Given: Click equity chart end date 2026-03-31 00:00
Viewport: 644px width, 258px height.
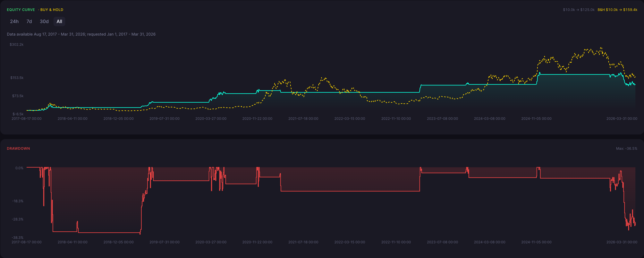Looking at the screenshot, I should 622,118.
